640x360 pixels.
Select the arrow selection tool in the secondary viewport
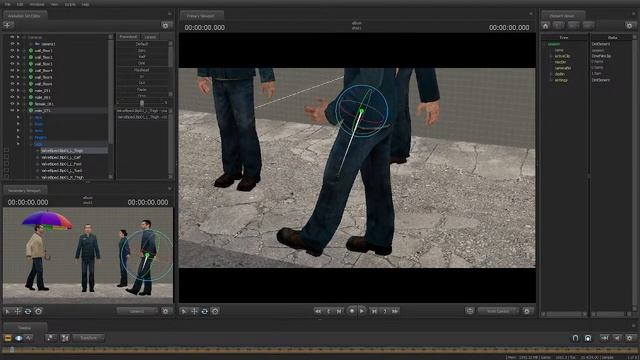click(x=7, y=311)
